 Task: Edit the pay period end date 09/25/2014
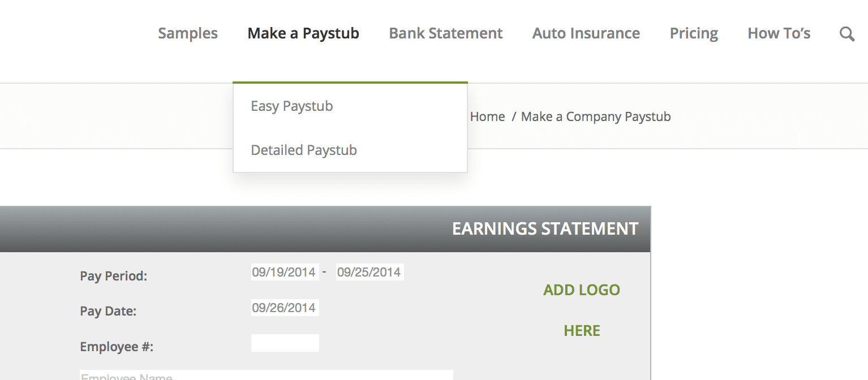point(369,272)
